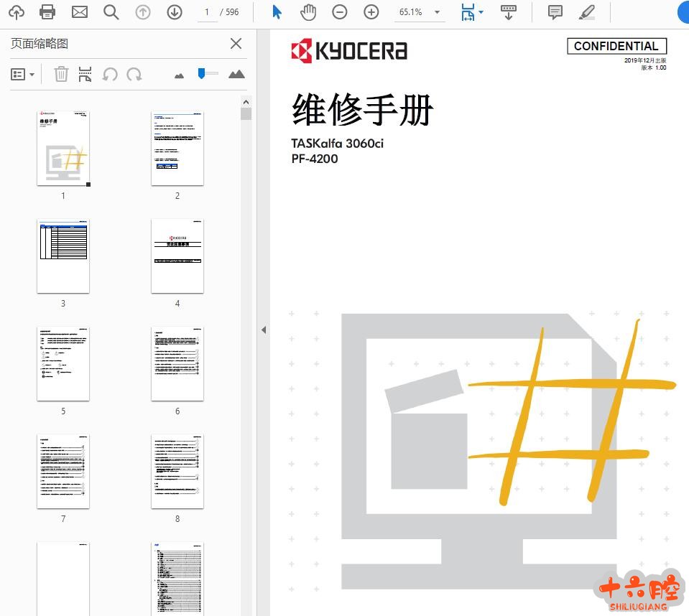The height and width of the screenshot is (616, 689).
Task: Click the enlarge thumbnails mountain icon
Action: [x=236, y=74]
